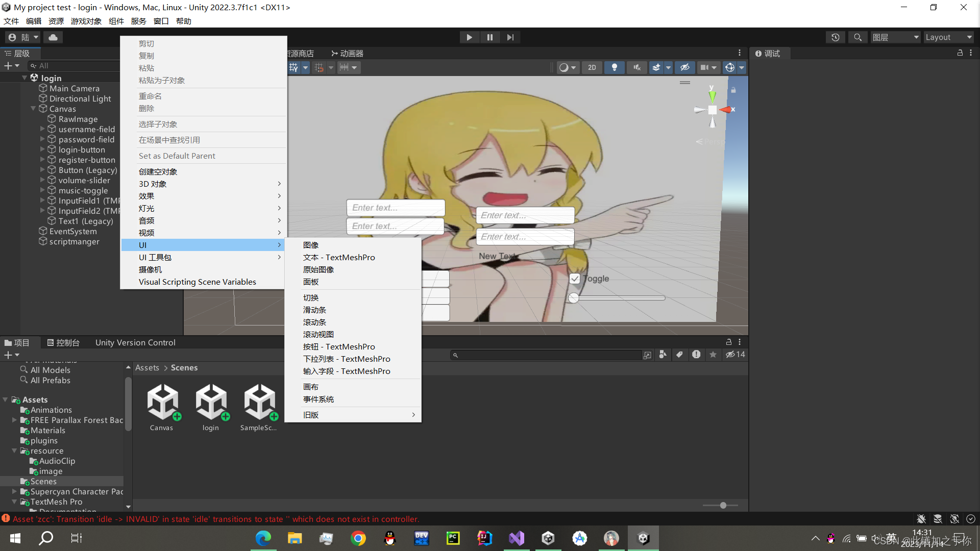Open the scene view more options menu
The image size is (980, 551).
[740, 53]
